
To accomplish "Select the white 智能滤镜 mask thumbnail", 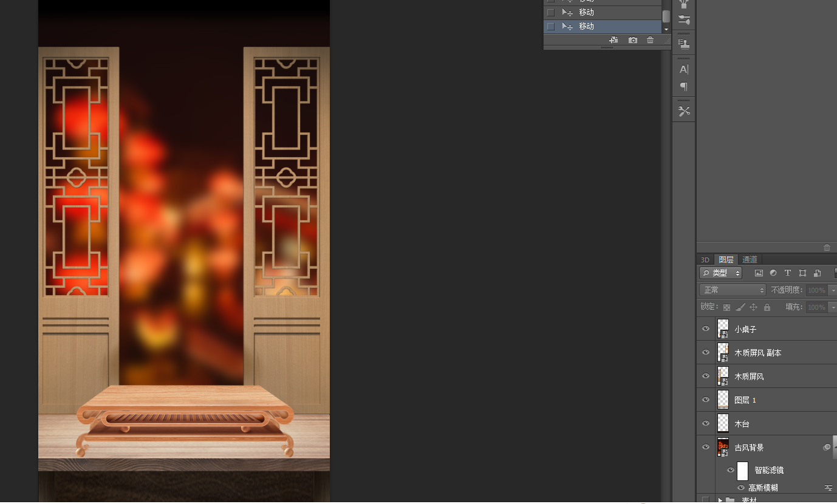I will pos(742,471).
